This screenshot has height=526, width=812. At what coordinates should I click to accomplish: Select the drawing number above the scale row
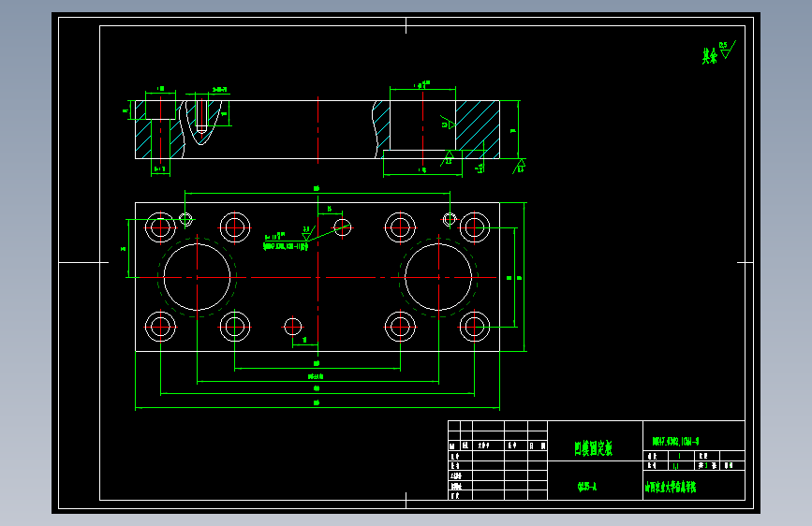676,441
